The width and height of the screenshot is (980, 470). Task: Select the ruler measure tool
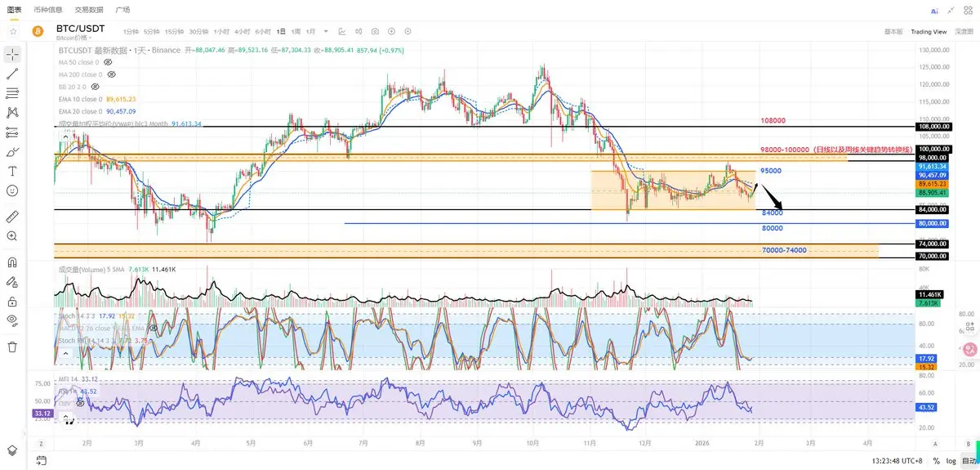click(x=12, y=217)
